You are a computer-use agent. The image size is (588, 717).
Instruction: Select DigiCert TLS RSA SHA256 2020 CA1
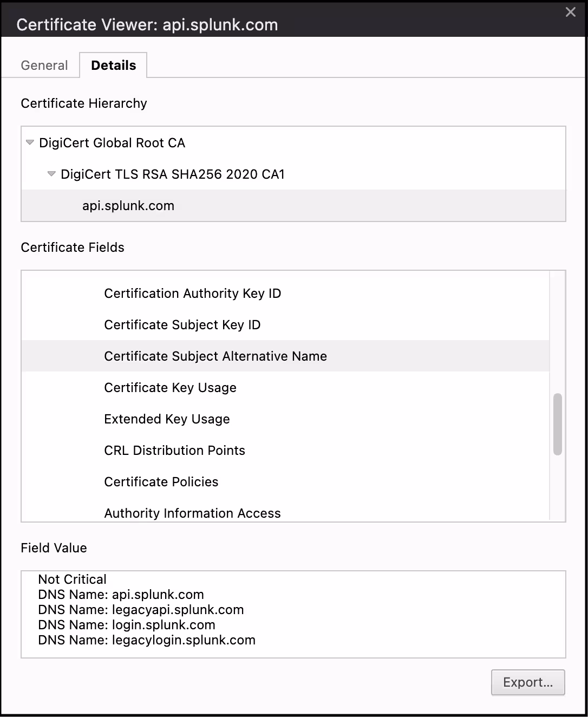tap(172, 174)
